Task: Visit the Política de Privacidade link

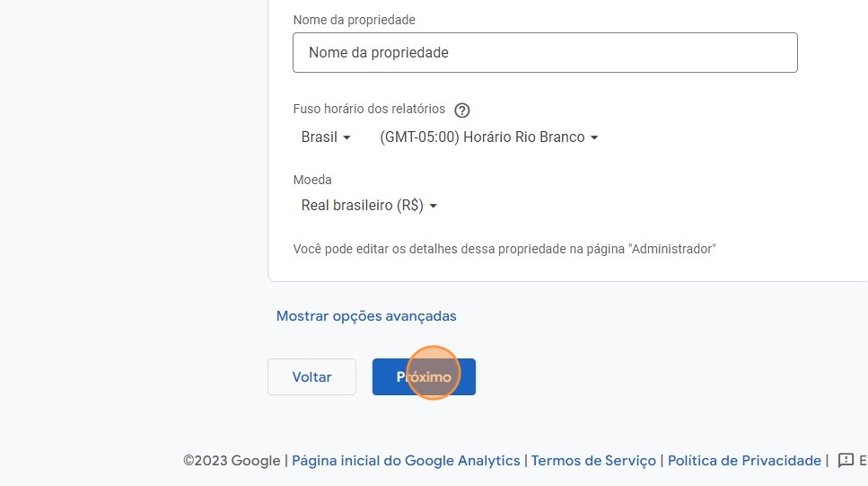Action: 744,460
